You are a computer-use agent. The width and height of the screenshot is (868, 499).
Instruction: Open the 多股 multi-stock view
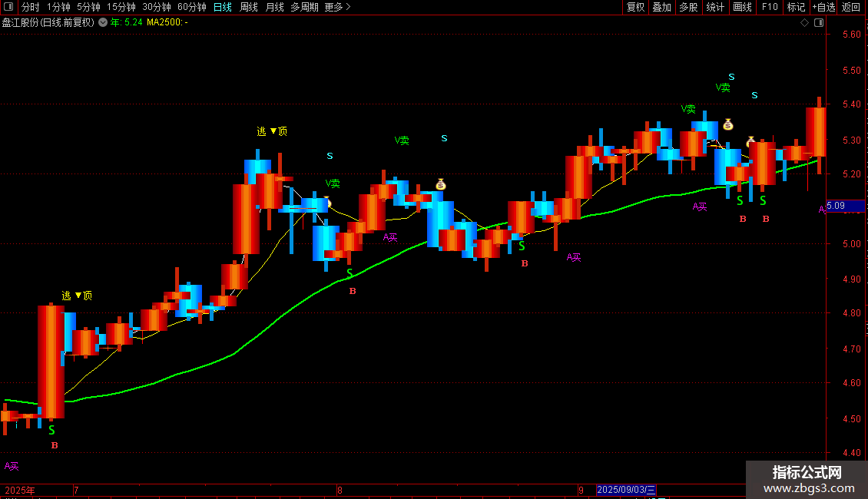click(688, 7)
